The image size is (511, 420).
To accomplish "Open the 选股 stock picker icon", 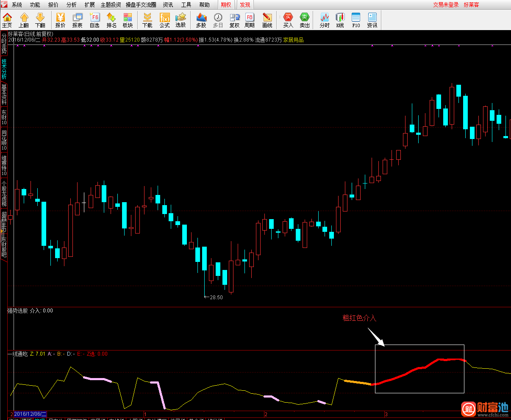I will 181,20.
